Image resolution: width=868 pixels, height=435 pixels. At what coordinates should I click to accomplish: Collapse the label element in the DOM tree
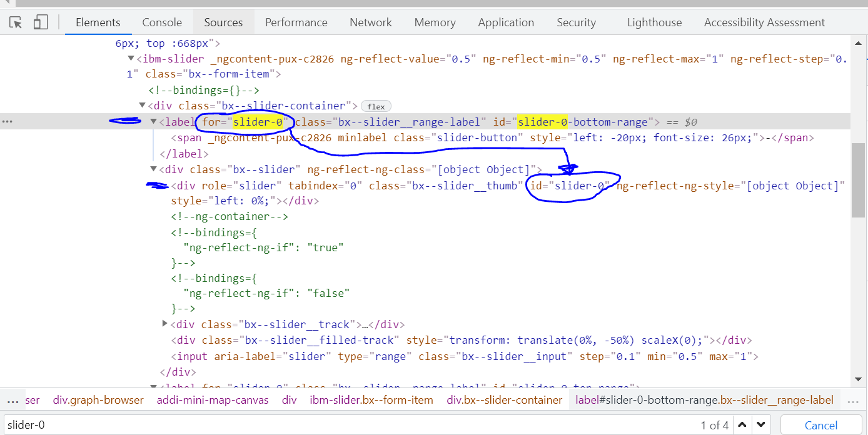pyautogui.click(x=153, y=121)
